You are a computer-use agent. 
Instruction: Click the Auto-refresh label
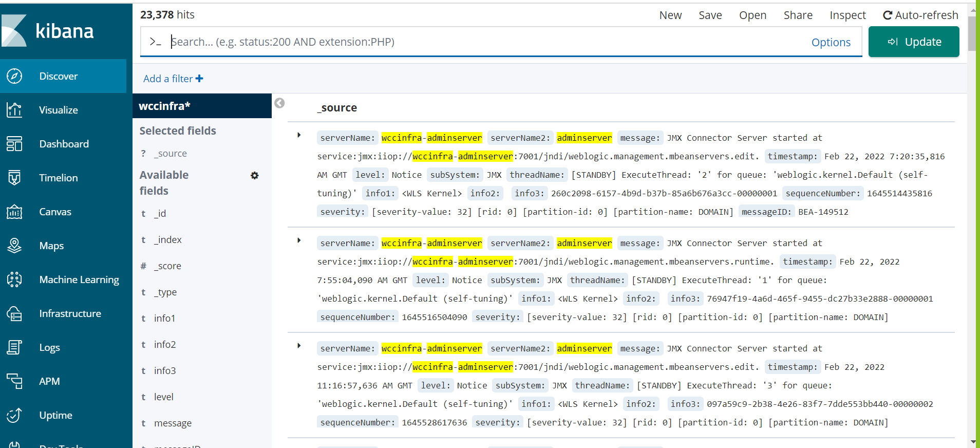927,15
